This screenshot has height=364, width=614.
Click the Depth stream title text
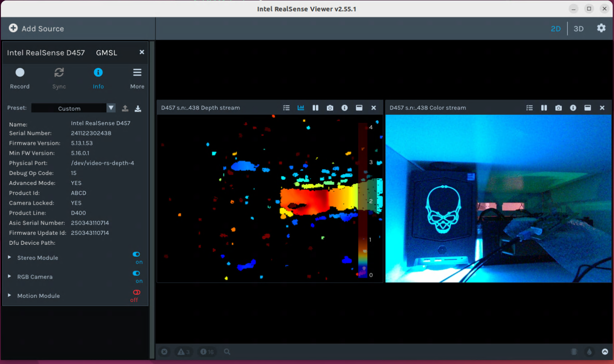[x=200, y=108]
